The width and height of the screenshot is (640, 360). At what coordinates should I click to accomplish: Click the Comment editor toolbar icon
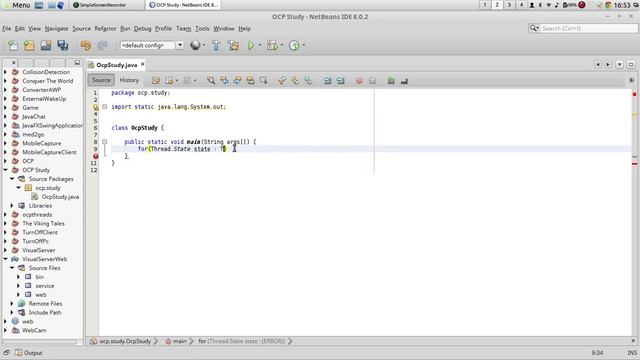click(x=391, y=81)
